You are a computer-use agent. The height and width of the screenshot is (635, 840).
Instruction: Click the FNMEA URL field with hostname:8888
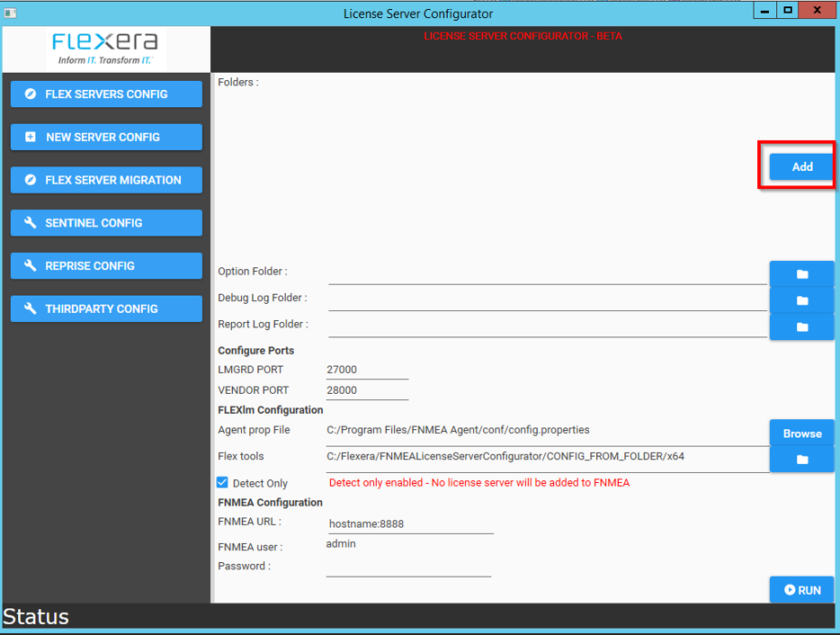click(x=411, y=523)
